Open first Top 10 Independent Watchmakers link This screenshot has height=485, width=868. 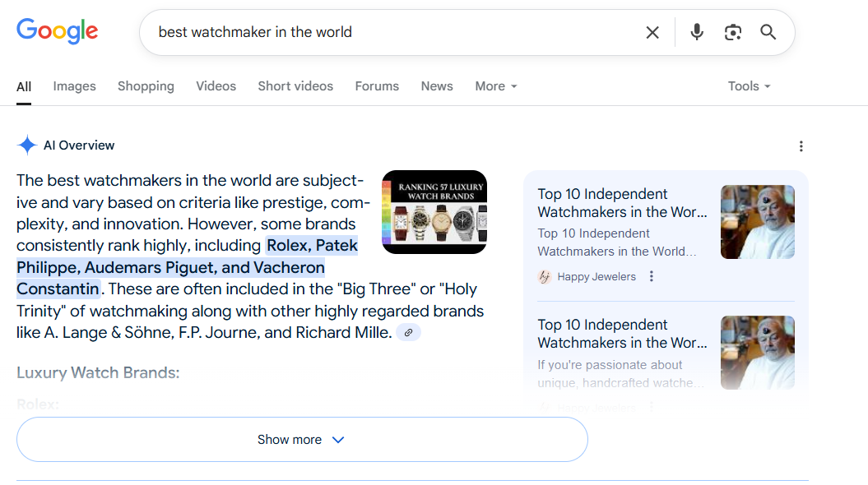coord(622,203)
